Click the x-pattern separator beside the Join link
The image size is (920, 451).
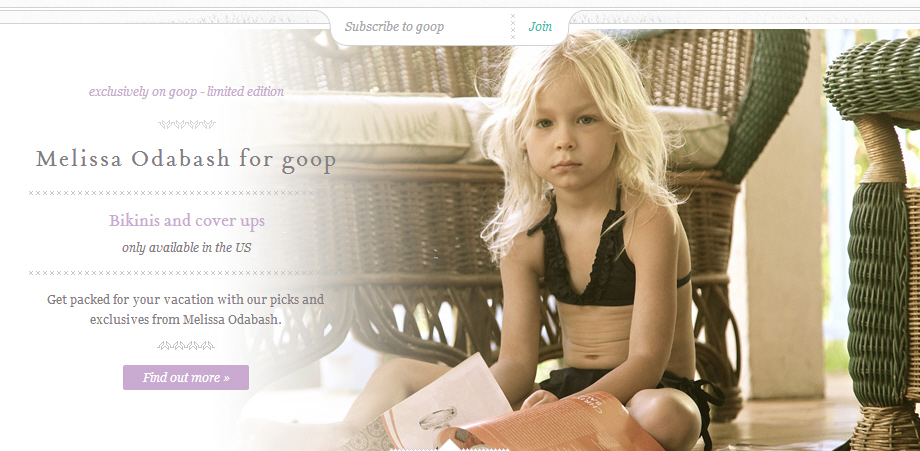click(513, 26)
